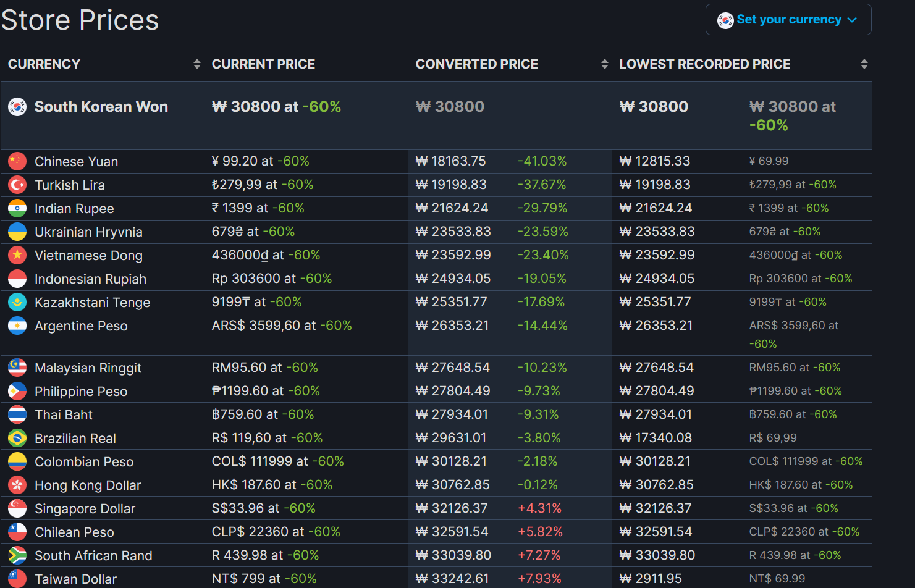
Task: Select the Argentine Peso currency name
Action: point(81,326)
